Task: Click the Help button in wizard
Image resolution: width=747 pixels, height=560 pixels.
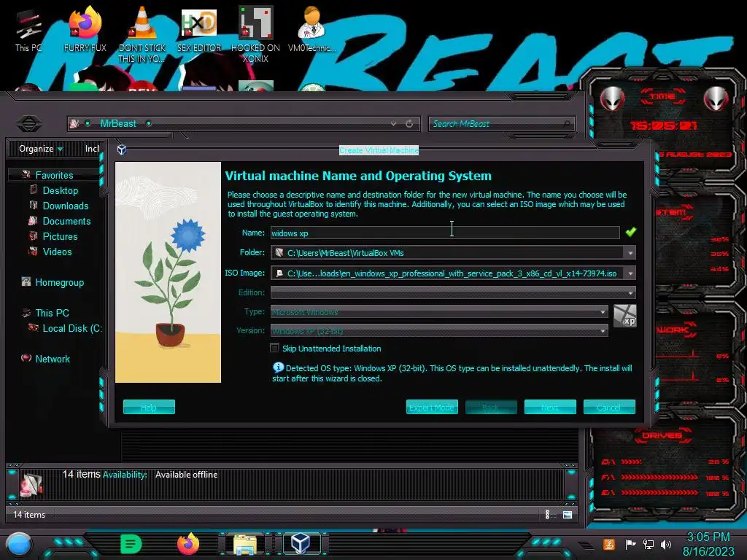Action: [149, 407]
